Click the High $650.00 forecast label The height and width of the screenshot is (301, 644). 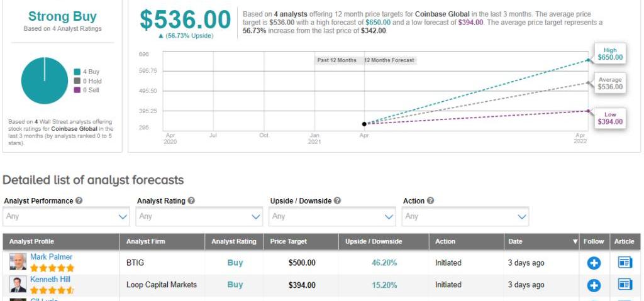(x=609, y=54)
